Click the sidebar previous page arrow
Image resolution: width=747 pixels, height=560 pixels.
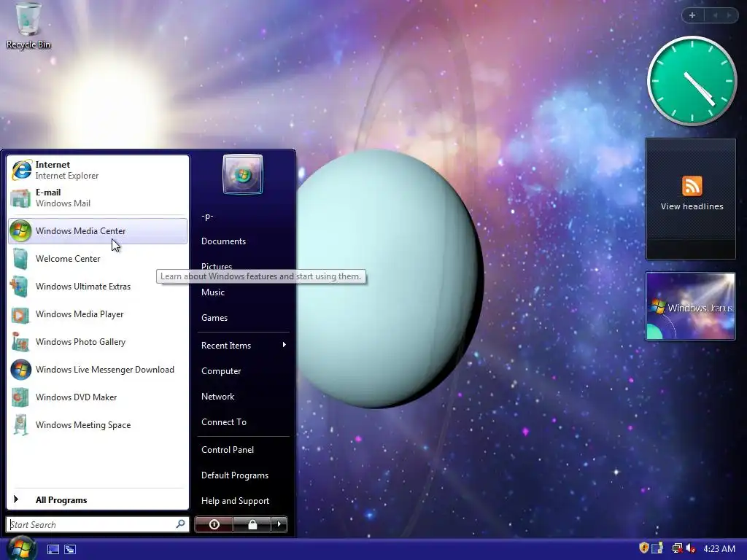[715, 15]
